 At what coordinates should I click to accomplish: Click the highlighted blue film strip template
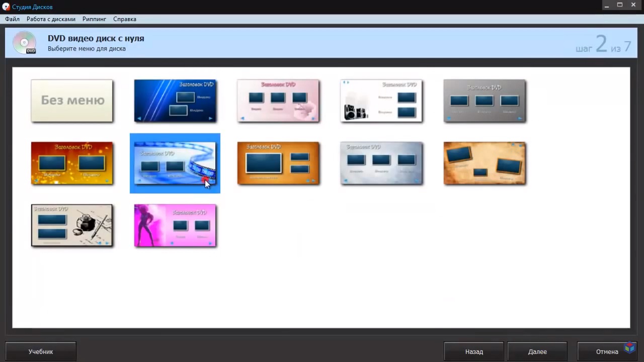point(175,163)
